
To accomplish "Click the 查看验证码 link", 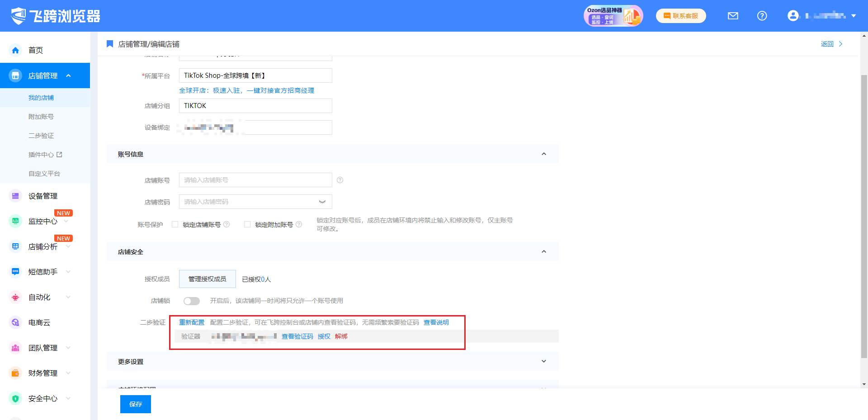I will click(297, 336).
